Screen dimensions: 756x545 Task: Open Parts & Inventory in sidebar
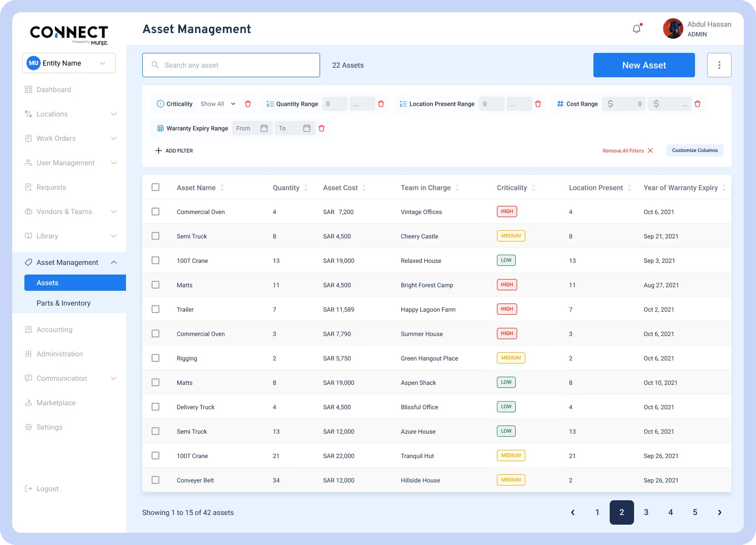click(x=64, y=303)
